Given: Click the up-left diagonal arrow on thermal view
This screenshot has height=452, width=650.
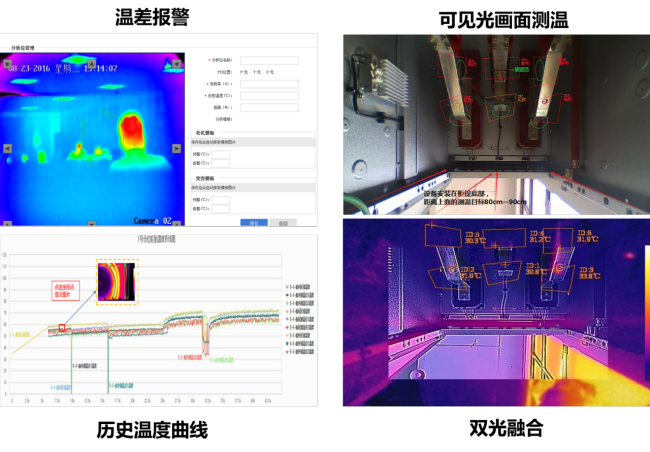Looking at the screenshot, I should coord(8,63).
